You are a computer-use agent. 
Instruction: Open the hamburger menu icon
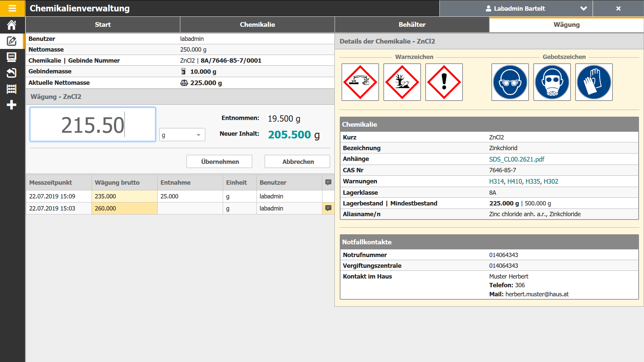[x=12, y=8]
